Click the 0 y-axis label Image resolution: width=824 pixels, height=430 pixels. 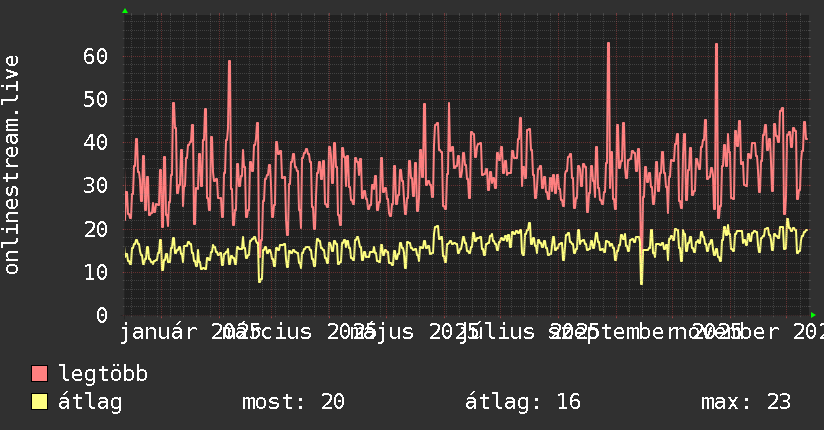pos(102,315)
